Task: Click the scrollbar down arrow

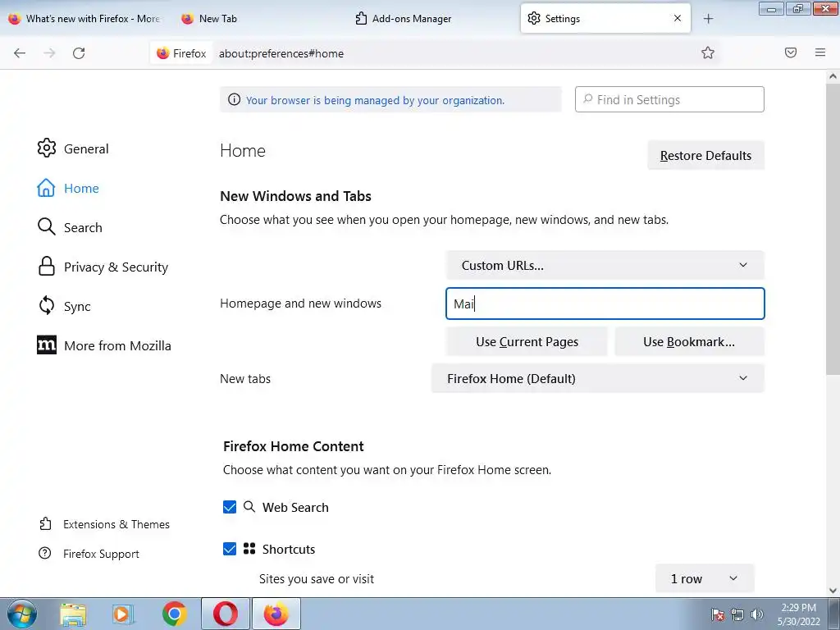Action: [x=833, y=591]
